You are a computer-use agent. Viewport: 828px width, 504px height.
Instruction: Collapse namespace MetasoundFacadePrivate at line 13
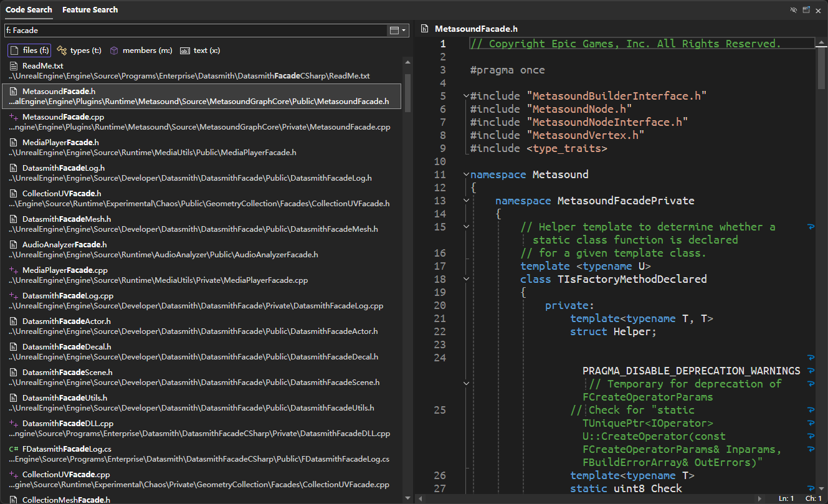coord(466,201)
